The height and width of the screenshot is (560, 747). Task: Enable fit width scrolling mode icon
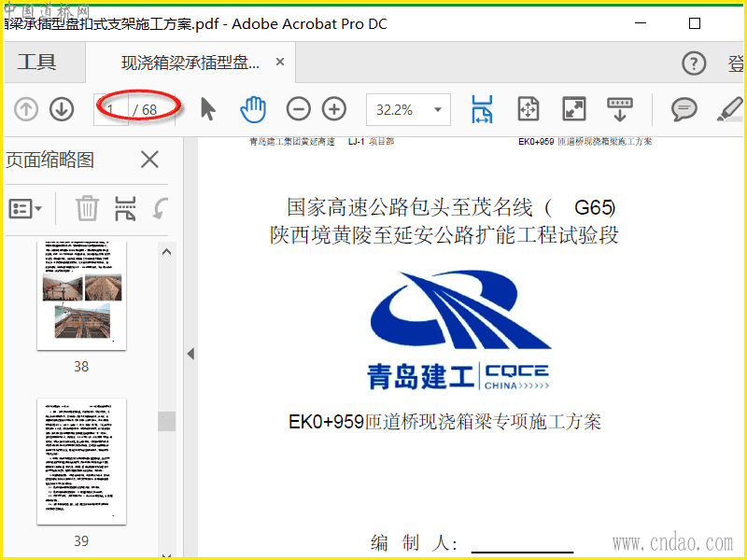point(482,109)
